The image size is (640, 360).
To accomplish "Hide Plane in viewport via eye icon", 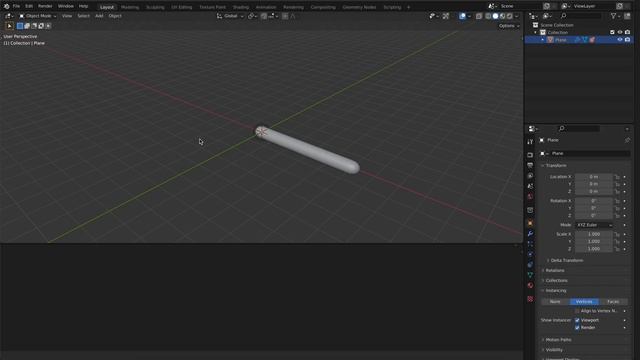I will (x=620, y=40).
